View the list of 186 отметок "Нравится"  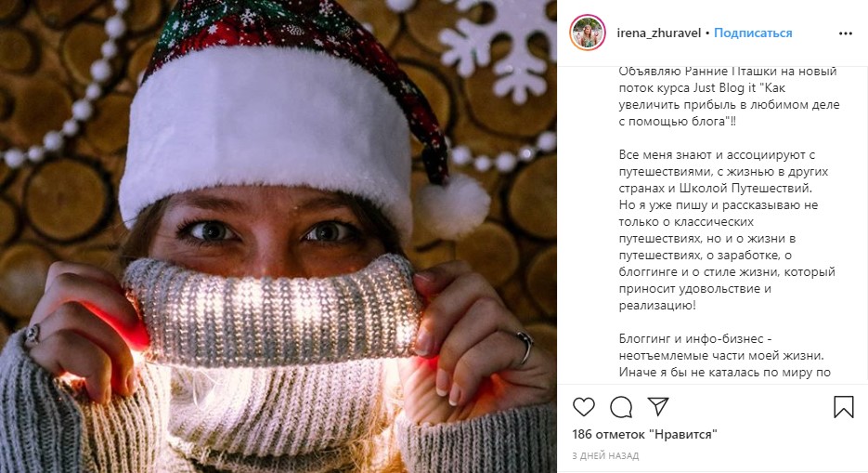[x=645, y=434]
